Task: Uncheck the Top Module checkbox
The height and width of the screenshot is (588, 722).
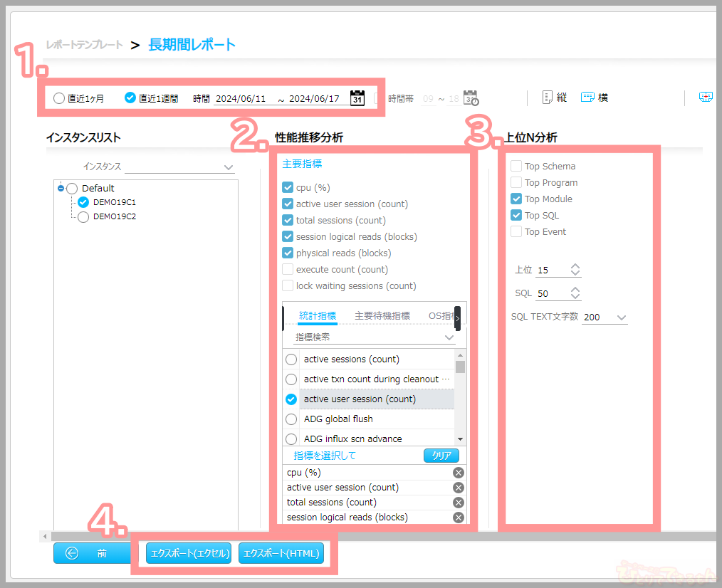Action: (517, 199)
